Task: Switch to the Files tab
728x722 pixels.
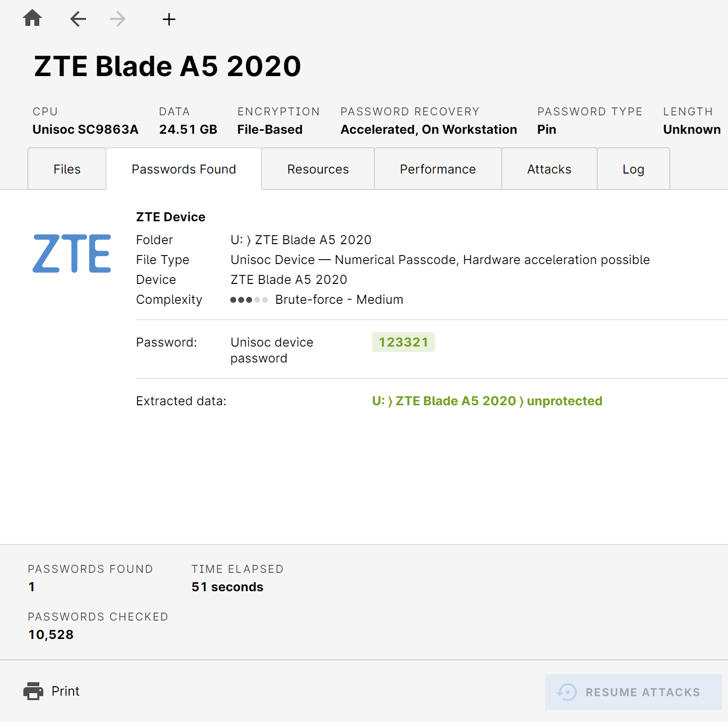Action: pyautogui.click(x=67, y=169)
